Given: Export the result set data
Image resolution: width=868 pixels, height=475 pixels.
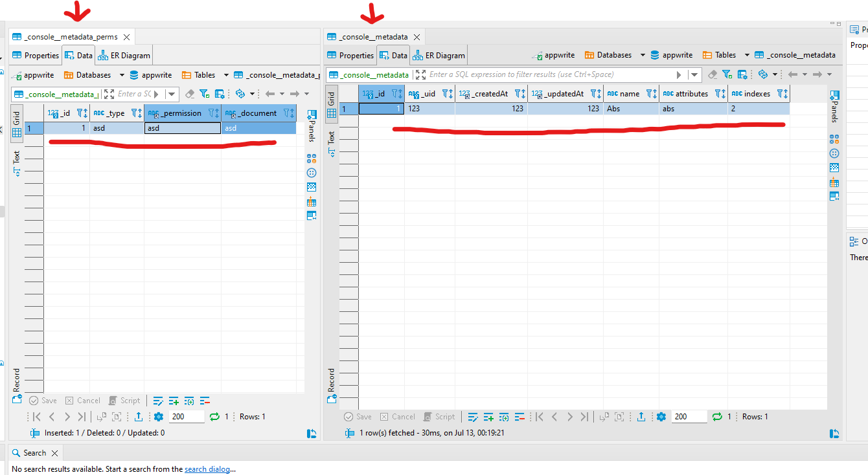Looking at the screenshot, I should point(642,416).
